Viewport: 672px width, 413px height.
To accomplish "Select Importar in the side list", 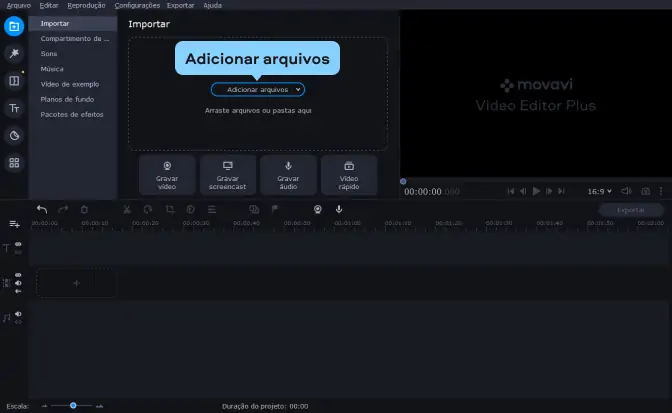I will point(73,24).
